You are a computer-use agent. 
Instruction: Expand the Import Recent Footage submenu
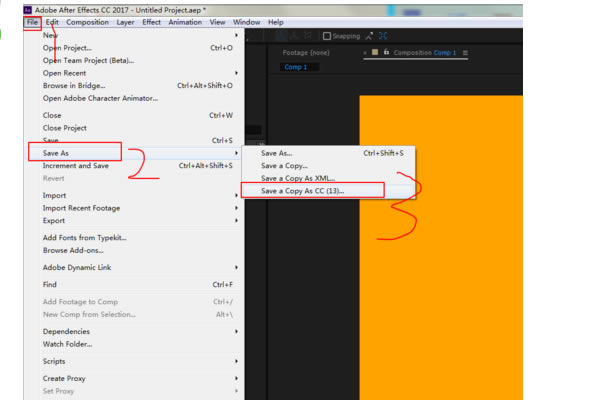(236, 208)
